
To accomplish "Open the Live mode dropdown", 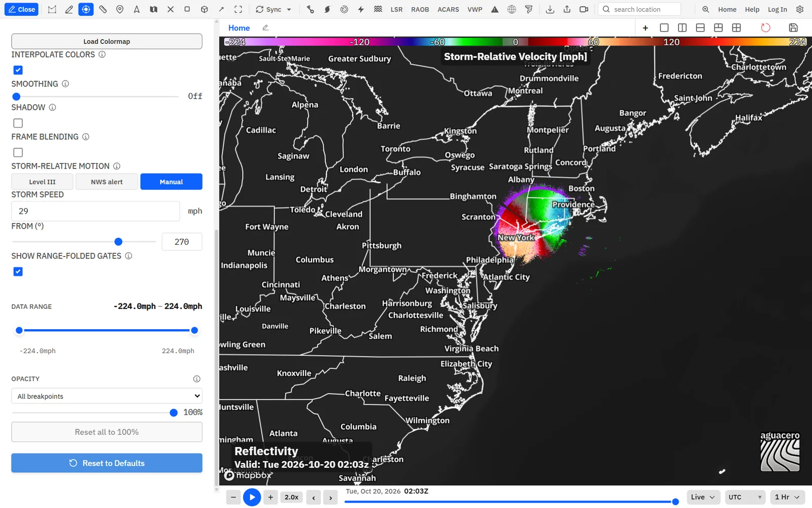I will pyautogui.click(x=703, y=497).
